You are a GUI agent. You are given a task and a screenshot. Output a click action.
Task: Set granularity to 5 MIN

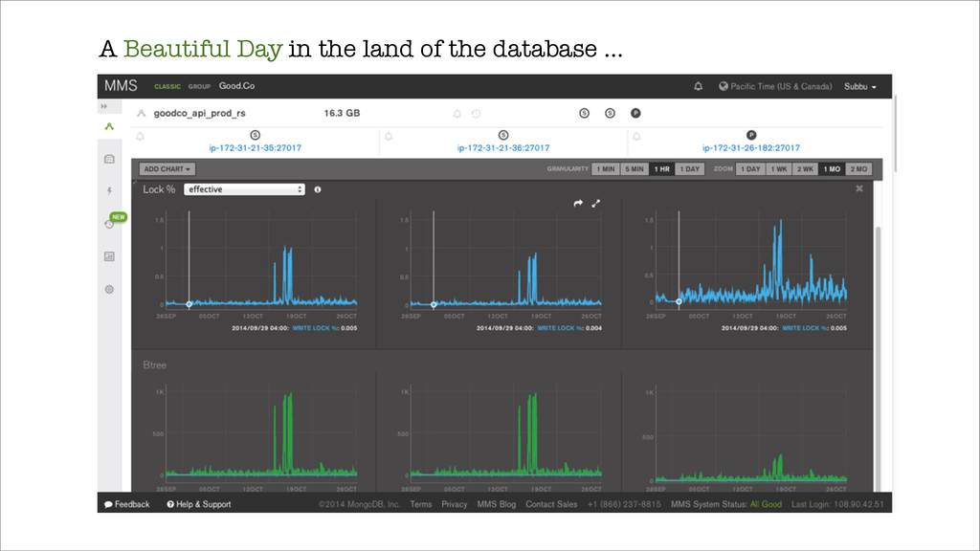pyautogui.click(x=635, y=168)
